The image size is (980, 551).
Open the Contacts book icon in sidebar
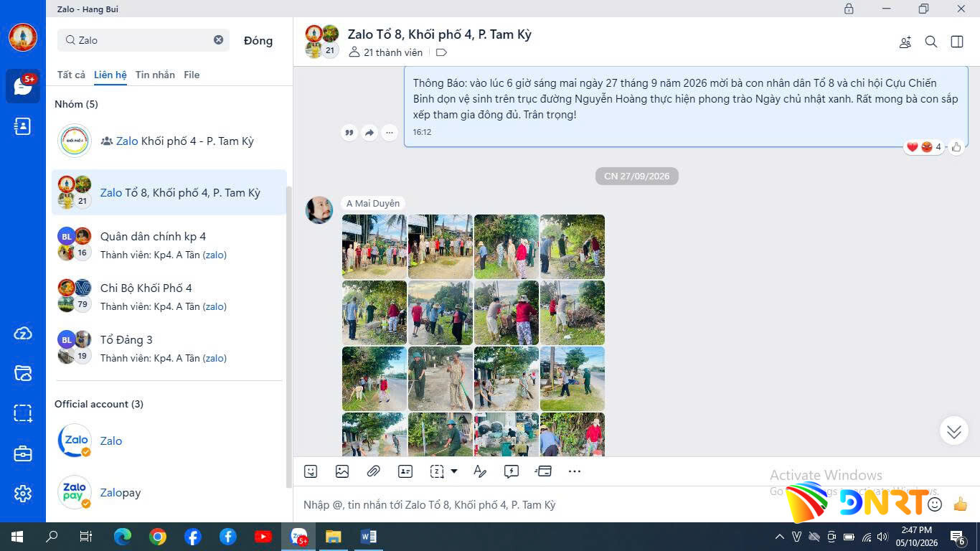click(23, 126)
